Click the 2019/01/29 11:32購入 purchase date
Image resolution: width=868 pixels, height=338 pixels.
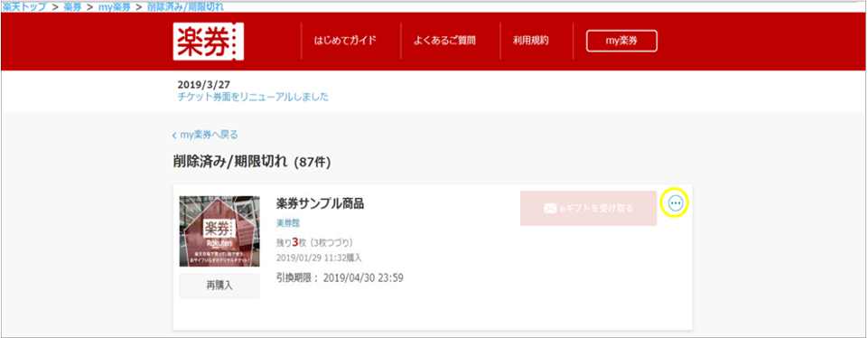pyautogui.click(x=318, y=258)
